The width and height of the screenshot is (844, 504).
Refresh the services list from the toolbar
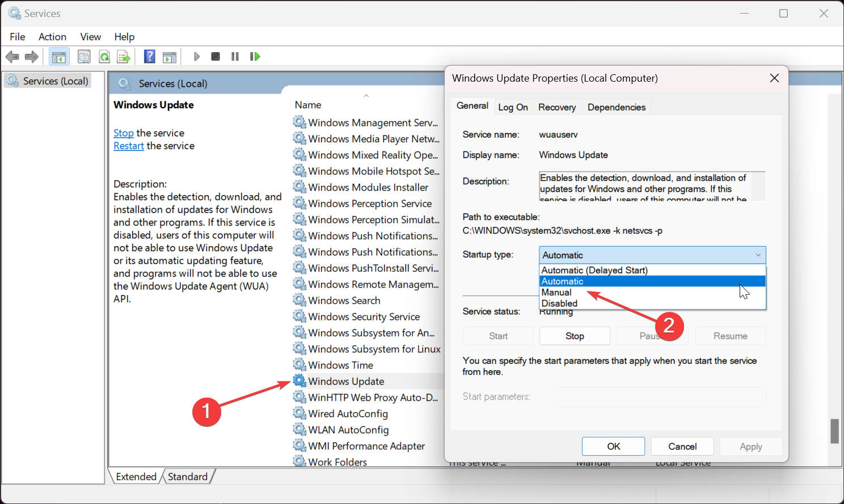click(104, 57)
